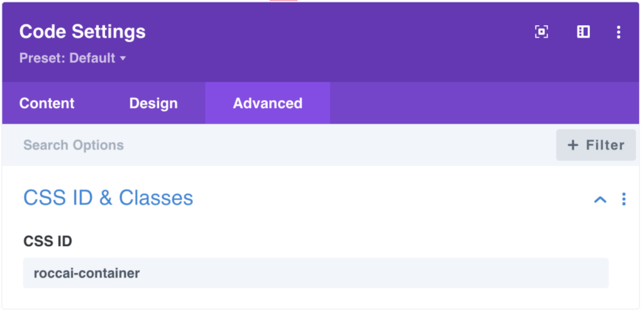
Task: Switch to the Design tab
Action: click(153, 103)
